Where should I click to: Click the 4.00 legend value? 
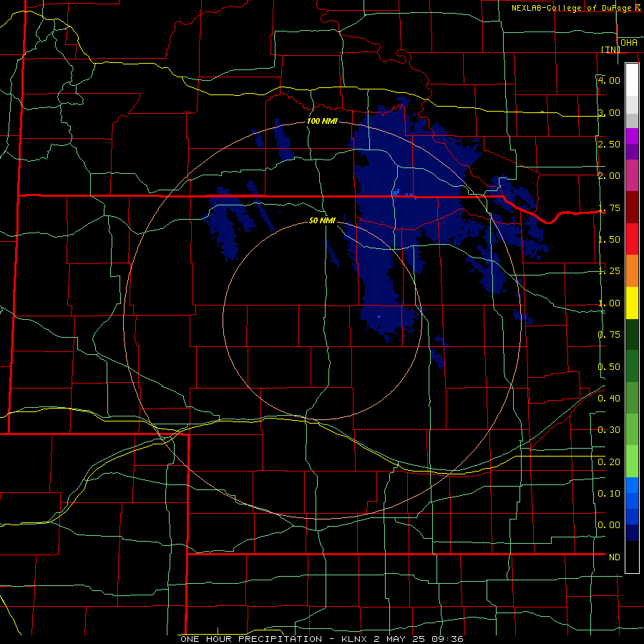coord(609,80)
